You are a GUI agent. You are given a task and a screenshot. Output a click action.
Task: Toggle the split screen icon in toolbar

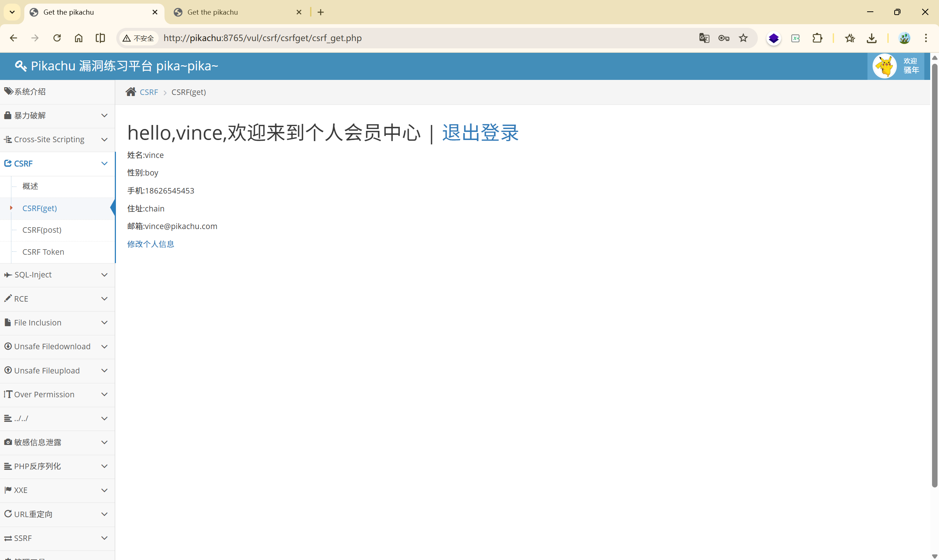pyautogui.click(x=101, y=38)
